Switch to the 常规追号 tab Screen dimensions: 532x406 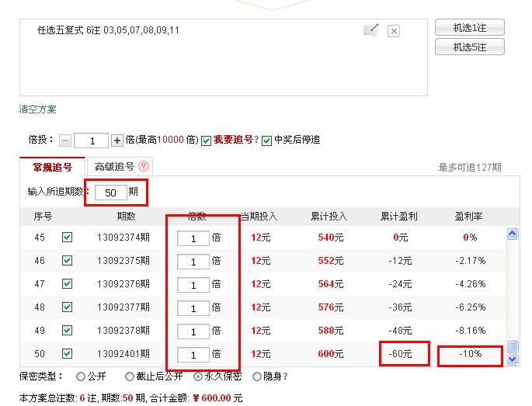pos(52,167)
